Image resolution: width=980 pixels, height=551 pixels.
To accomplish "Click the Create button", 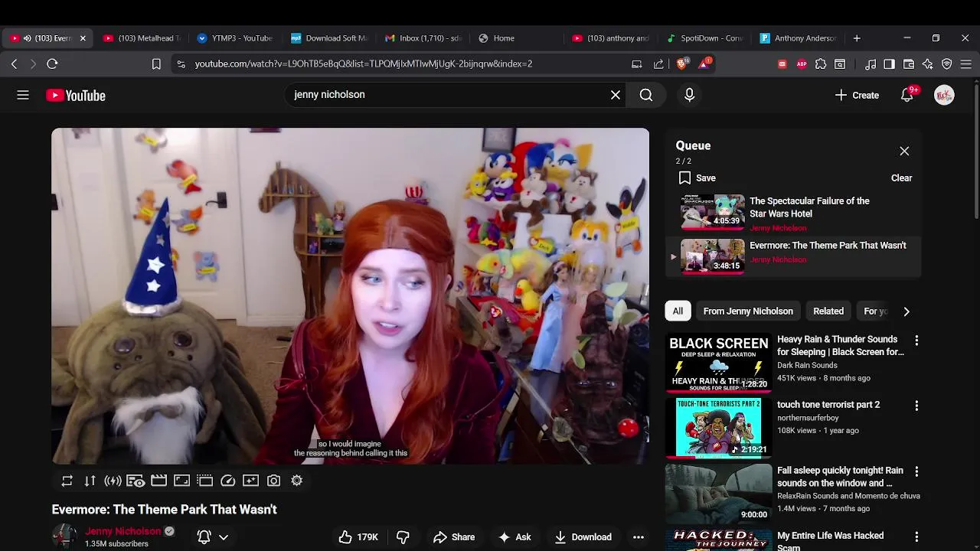I will [x=857, y=95].
